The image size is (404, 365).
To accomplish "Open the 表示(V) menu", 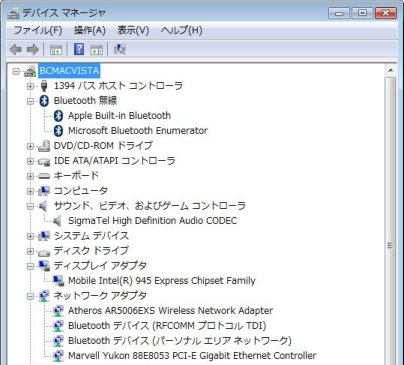I will (133, 30).
